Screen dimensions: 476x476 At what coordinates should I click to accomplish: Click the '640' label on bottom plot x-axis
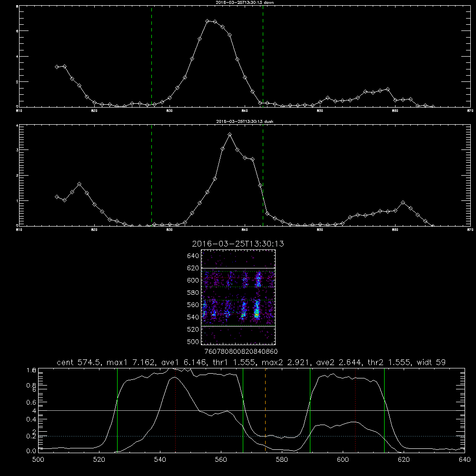pos(465,460)
